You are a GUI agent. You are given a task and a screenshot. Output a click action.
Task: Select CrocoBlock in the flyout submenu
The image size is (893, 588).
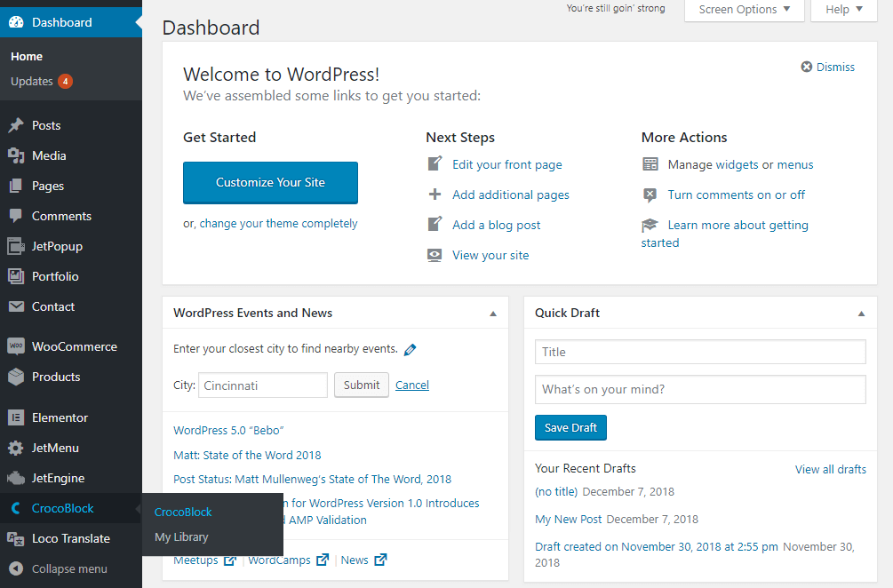point(183,512)
